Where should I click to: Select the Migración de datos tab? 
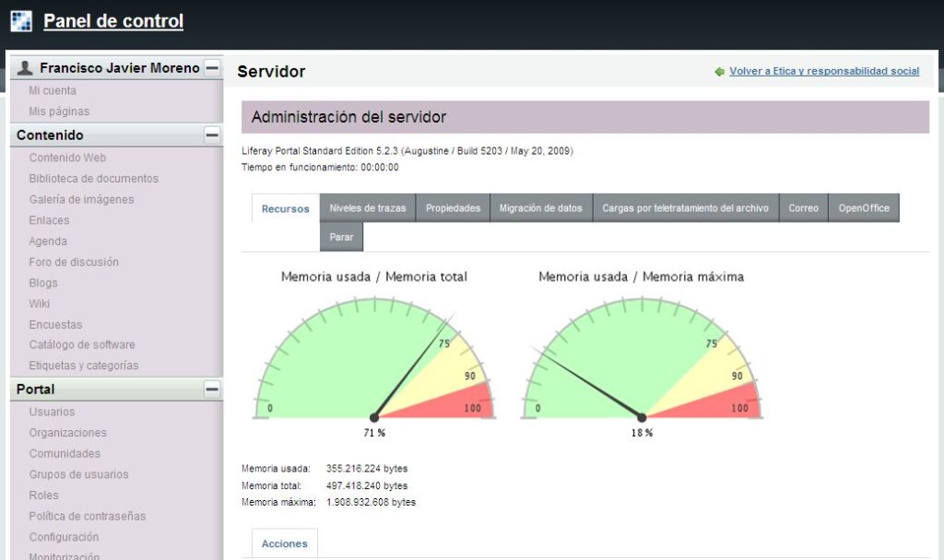click(540, 208)
